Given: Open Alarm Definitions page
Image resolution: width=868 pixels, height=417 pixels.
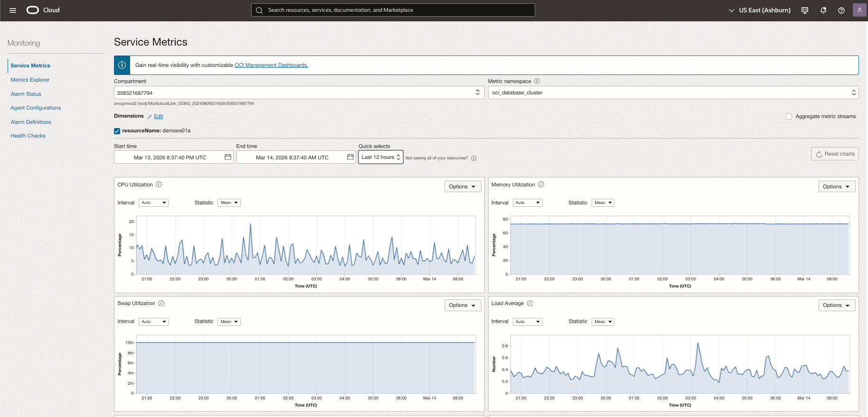Looking at the screenshot, I should coord(30,122).
